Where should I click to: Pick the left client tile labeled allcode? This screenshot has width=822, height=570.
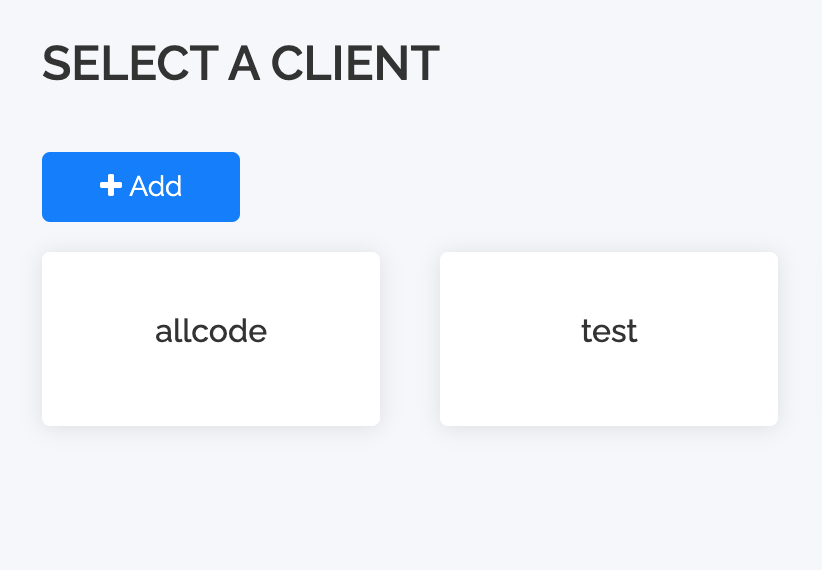pyautogui.click(x=211, y=339)
